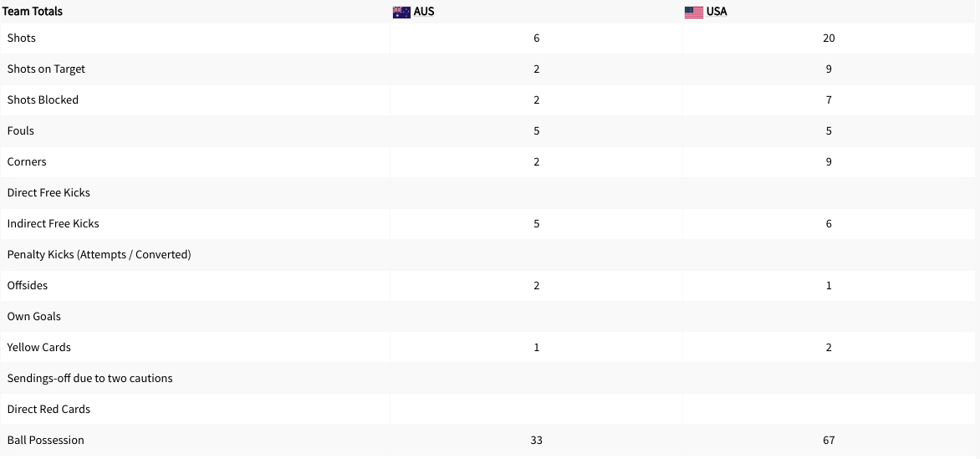Click USA's total Shots value 20
980x459 pixels.
[x=829, y=38]
